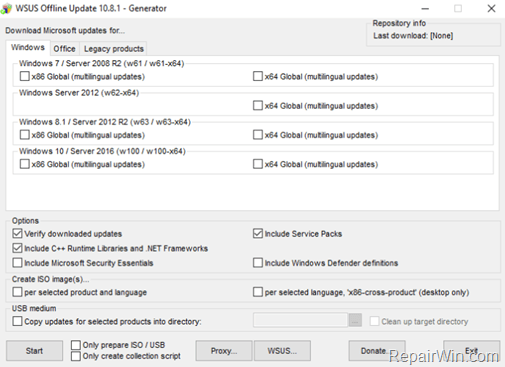Minimize the Generator window
505x367 pixels.
click(x=425, y=9)
